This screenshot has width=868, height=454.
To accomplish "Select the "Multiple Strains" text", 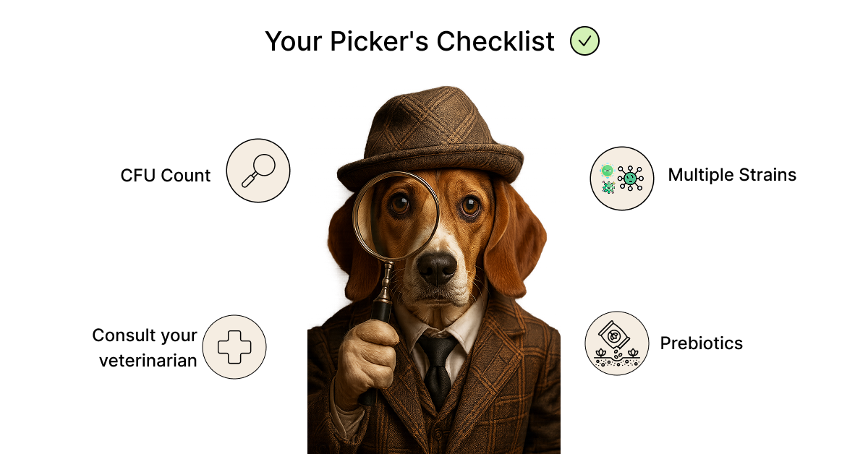I will coord(732,175).
